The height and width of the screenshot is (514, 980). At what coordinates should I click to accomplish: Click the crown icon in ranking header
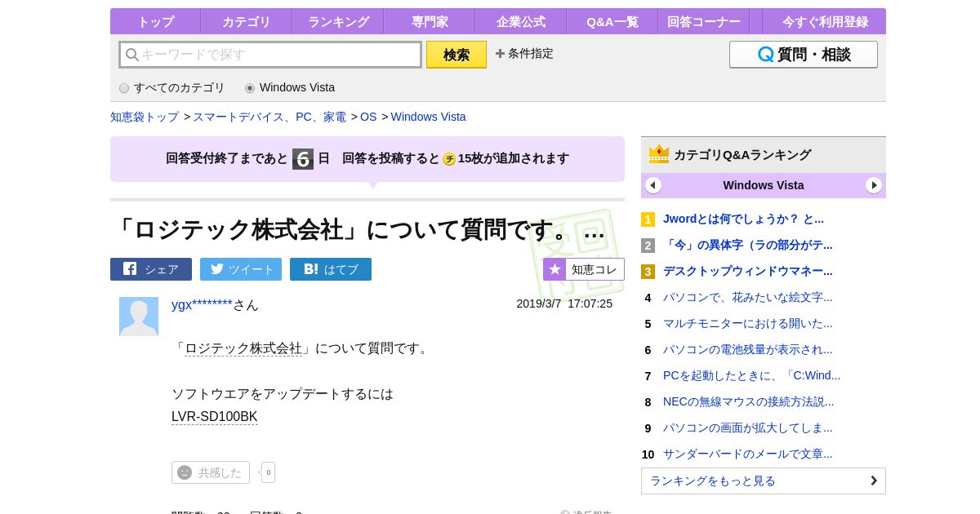click(x=659, y=154)
